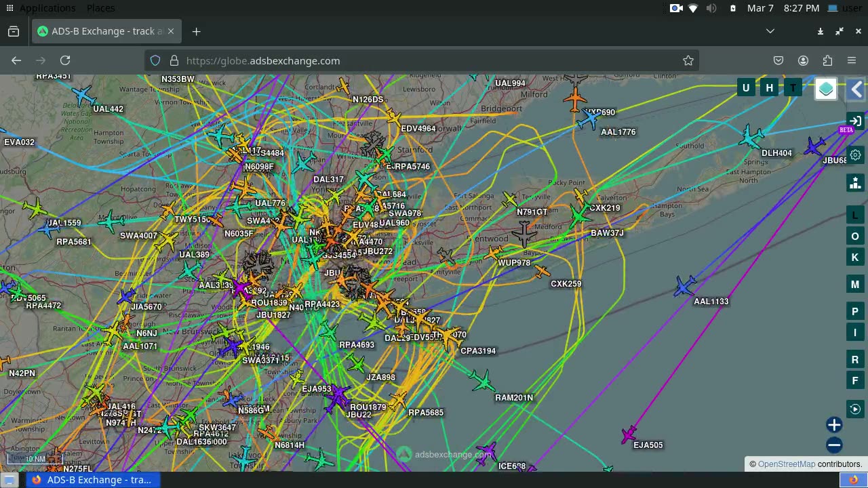
Task: Go back in browser history
Action: 16,60
